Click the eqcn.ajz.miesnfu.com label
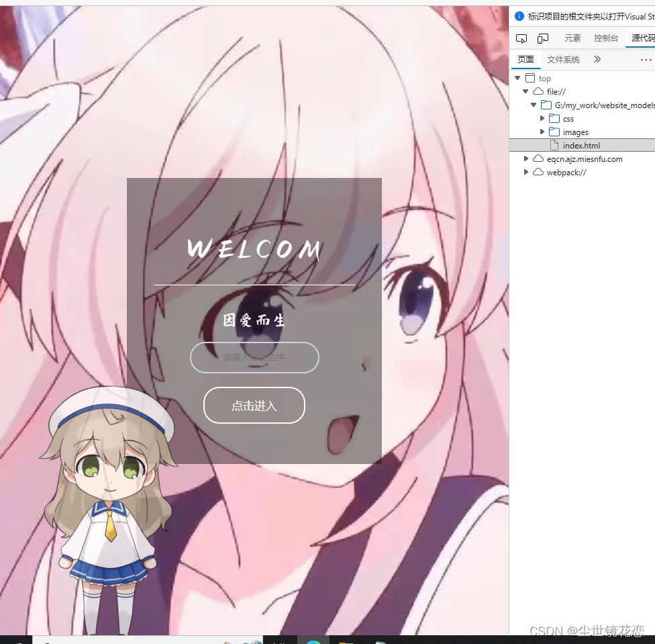 585,158
